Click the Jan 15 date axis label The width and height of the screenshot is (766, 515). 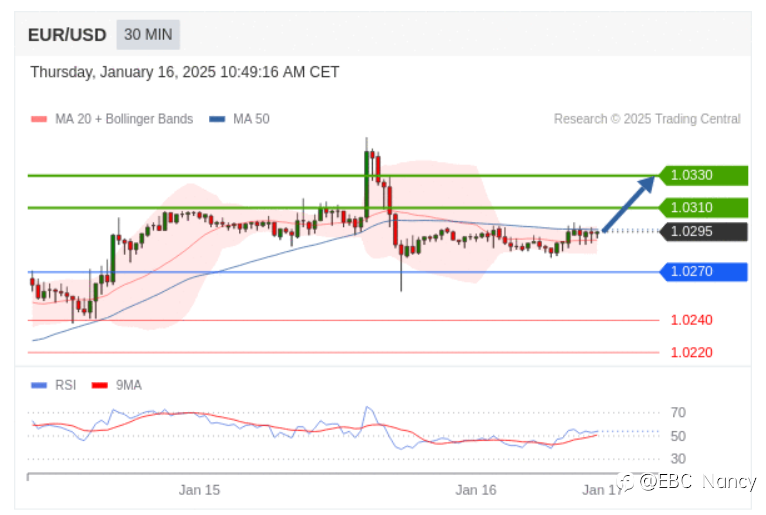199,490
